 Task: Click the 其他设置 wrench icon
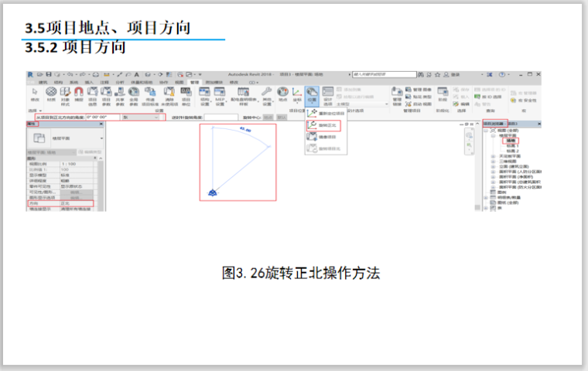[267, 92]
